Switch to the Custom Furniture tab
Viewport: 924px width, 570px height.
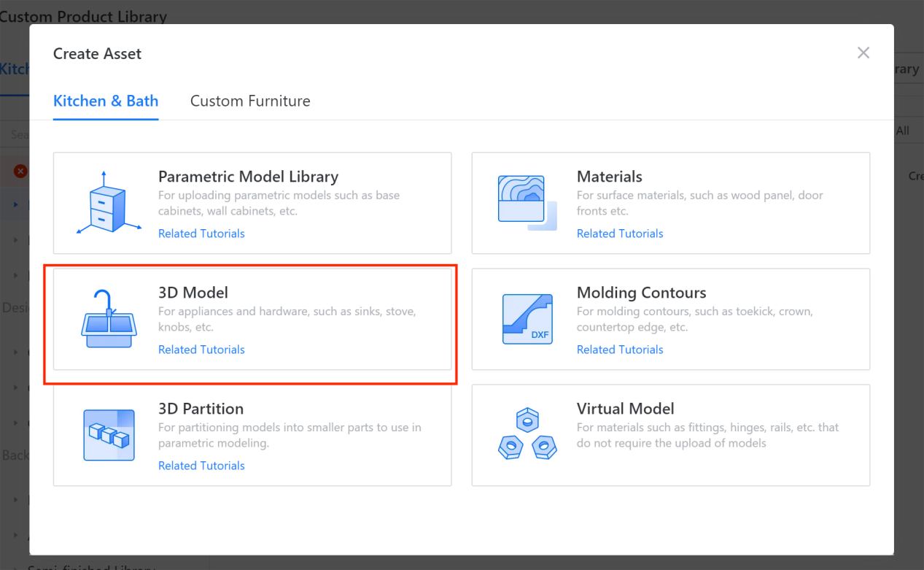[x=250, y=101]
